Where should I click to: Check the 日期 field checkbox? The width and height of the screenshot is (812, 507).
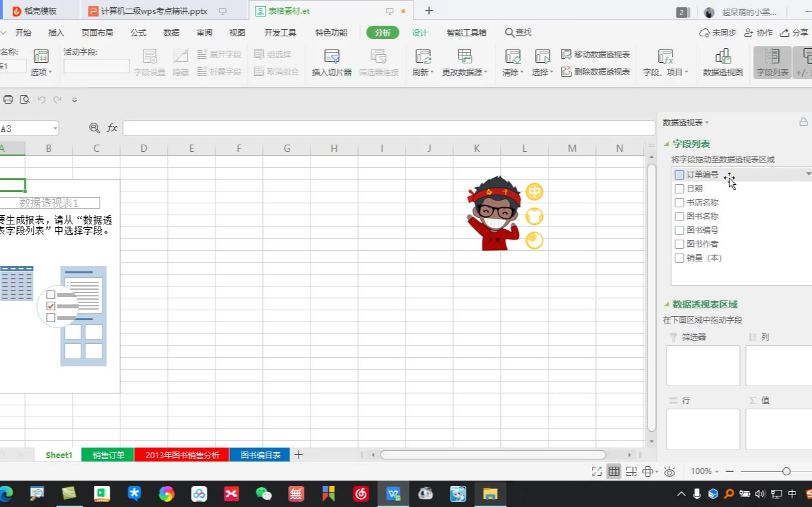pos(679,189)
